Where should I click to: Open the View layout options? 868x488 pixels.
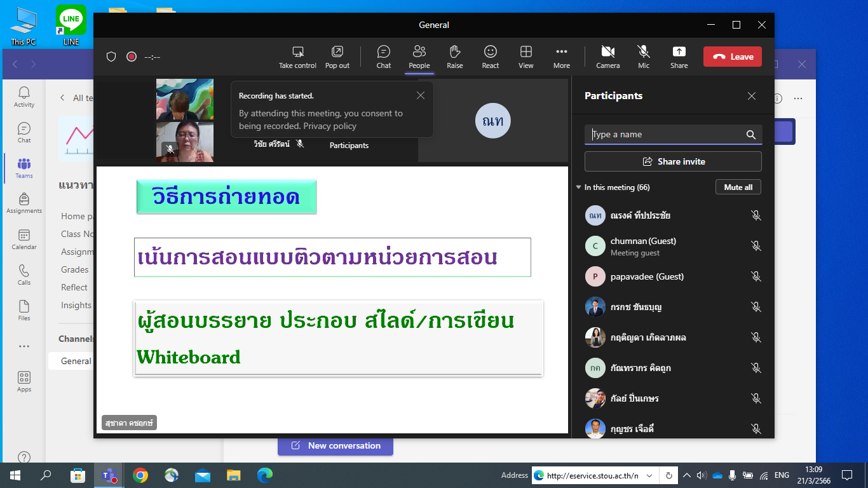526,57
